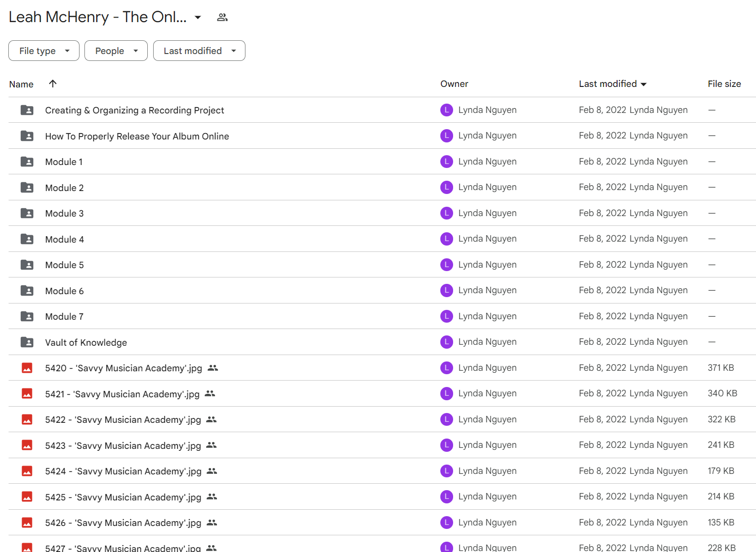Select the 'Module 5' folder name
The height and width of the screenshot is (552, 756).
[64, 265]
